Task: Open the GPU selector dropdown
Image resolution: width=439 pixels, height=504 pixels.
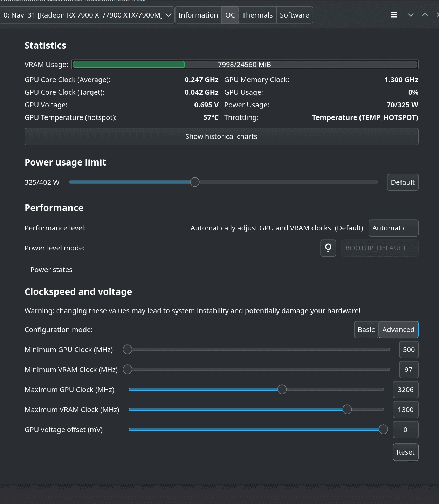Action: tap(87, 15)
